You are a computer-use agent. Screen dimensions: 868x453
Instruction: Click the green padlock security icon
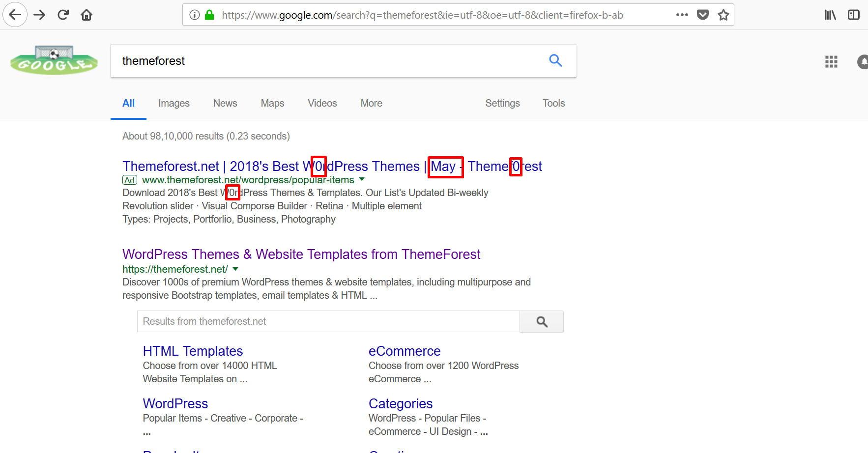(209, 15)
